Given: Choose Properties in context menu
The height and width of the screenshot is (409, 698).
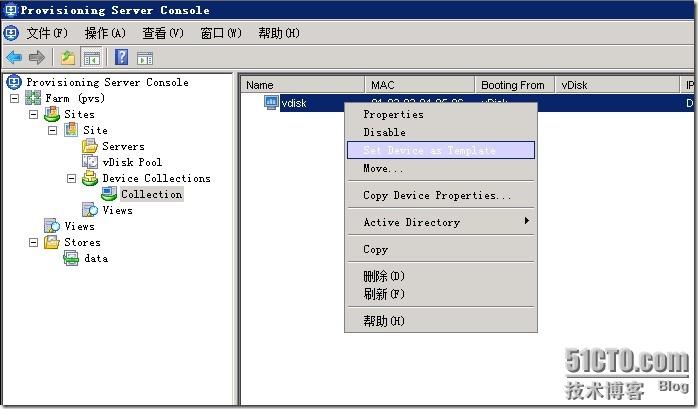Looking at the screenshot, I should [x=441, y=114].
